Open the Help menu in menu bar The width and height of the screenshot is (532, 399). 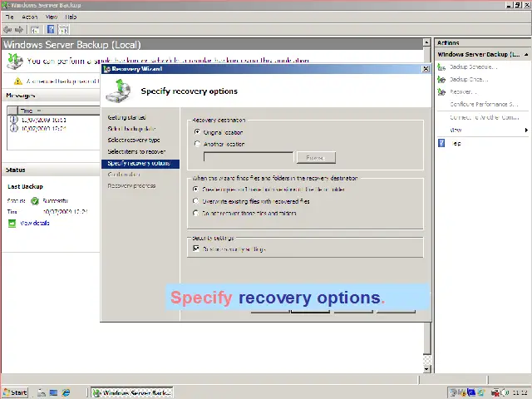pos(71,17)
